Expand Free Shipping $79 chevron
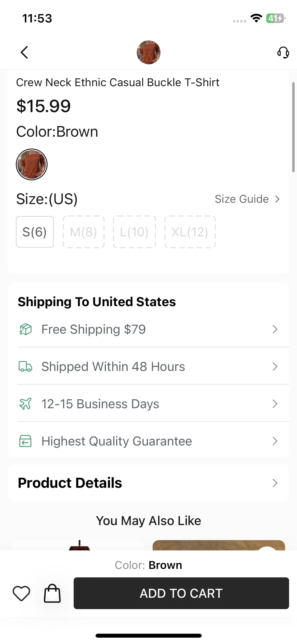Viewport: 297px width, 644px height. click(275, 329)
